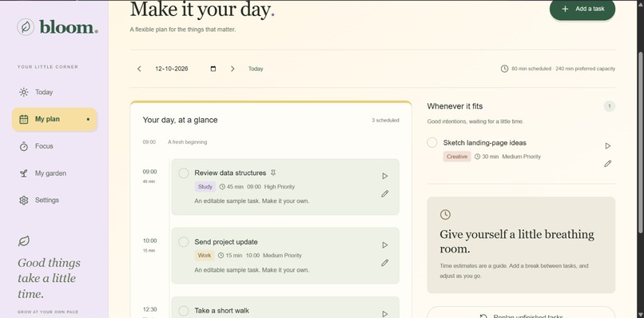
Task: Open My garden in sidebar
Action: [54, 173]
